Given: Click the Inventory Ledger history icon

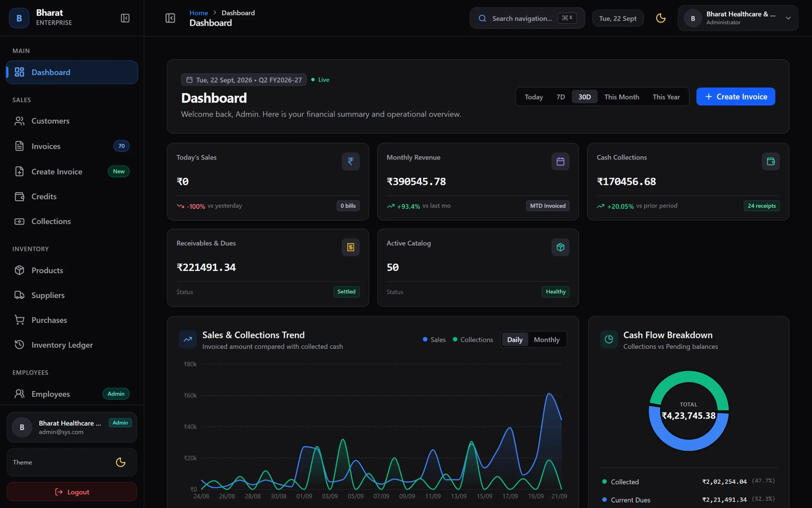Looking at the screenshot, I should click(19, 345).
